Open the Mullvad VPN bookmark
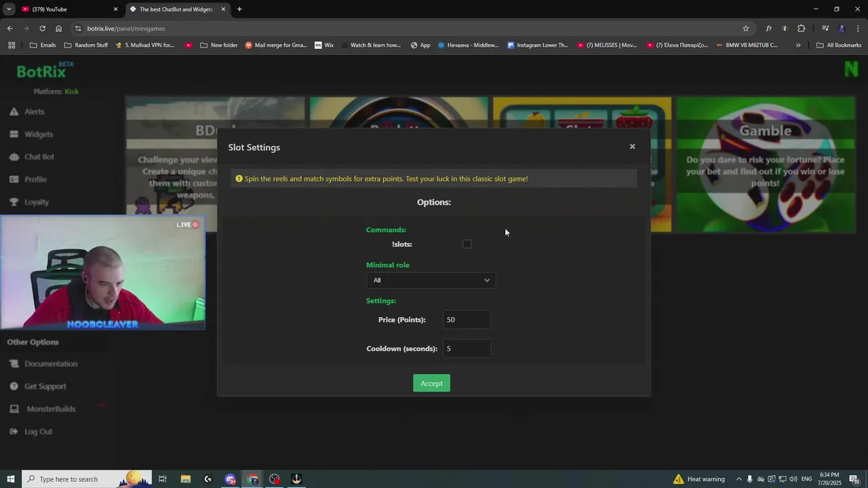 click(144, 45)
